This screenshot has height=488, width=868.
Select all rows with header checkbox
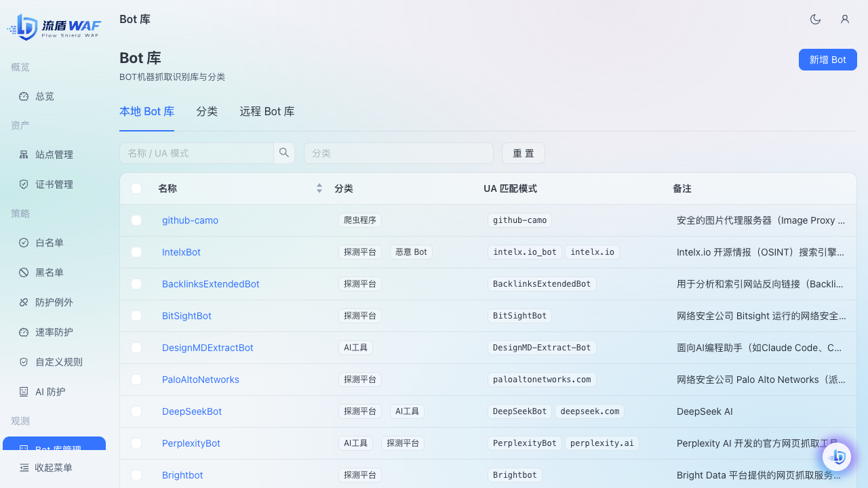point(136,188)
